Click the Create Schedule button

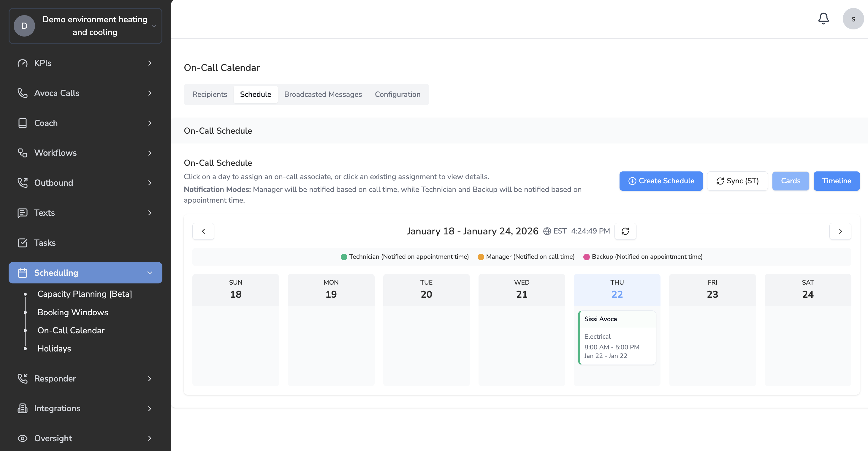click(660, 181)
